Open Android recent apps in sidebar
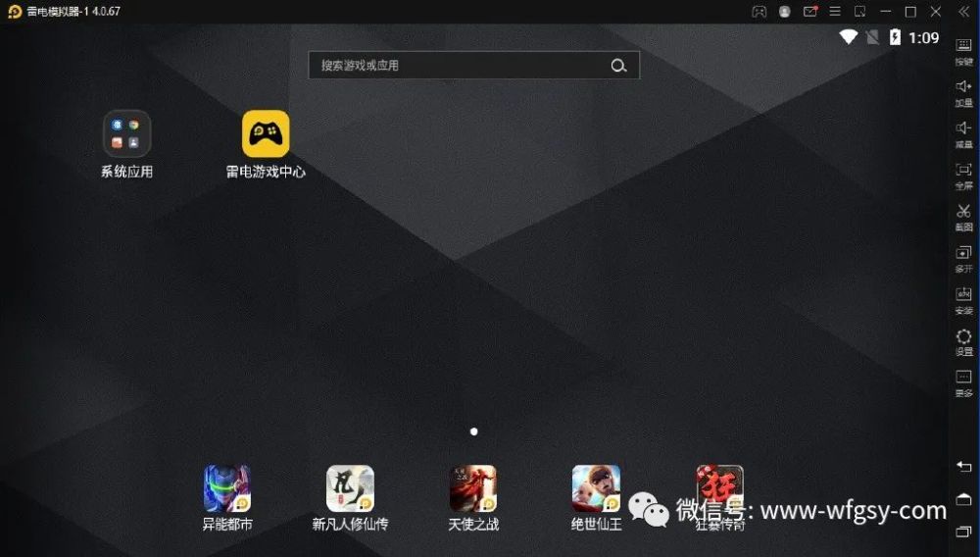The image size is (980, 557). coord(963,532)
